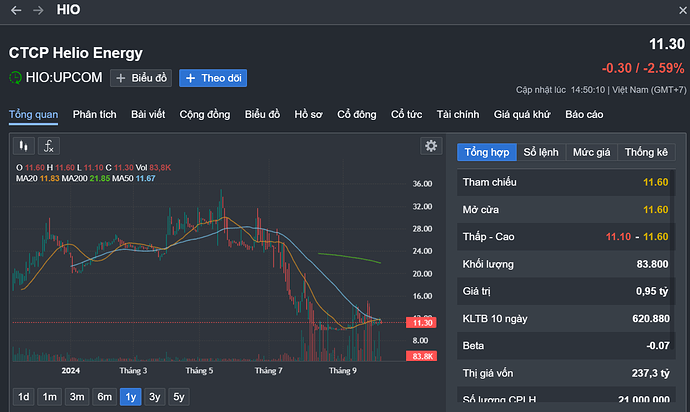Select the Mức giá panel tab

point(591,152)
